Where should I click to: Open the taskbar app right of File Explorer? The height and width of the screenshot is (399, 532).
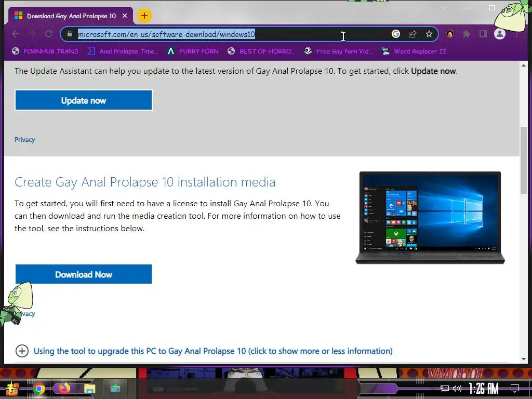point(115,388)
